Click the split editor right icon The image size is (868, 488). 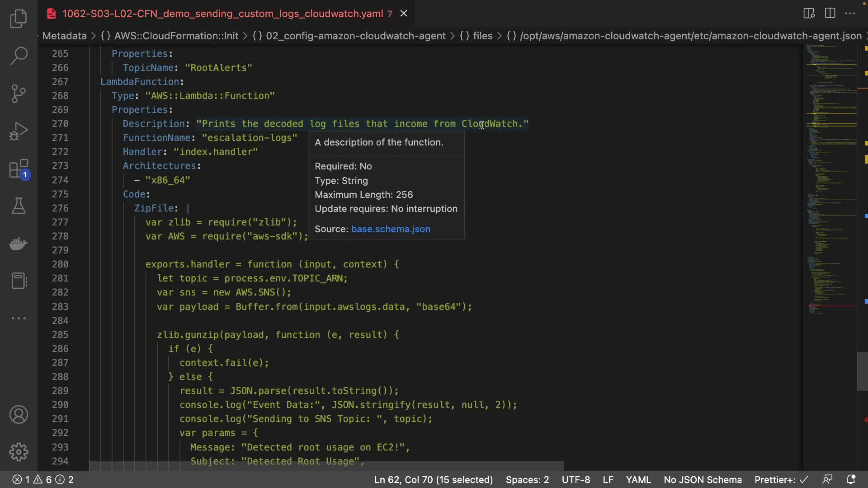click(x=830, y=13)
